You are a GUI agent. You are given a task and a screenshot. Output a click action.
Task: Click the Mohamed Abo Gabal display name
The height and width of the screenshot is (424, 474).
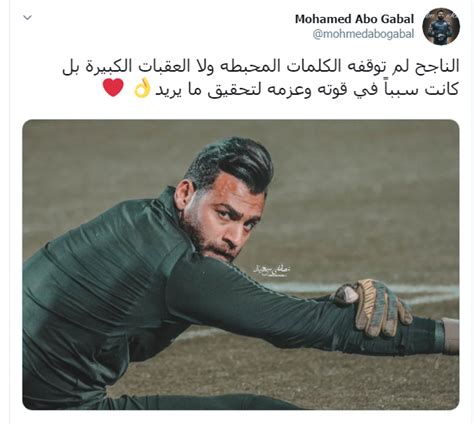354,19
